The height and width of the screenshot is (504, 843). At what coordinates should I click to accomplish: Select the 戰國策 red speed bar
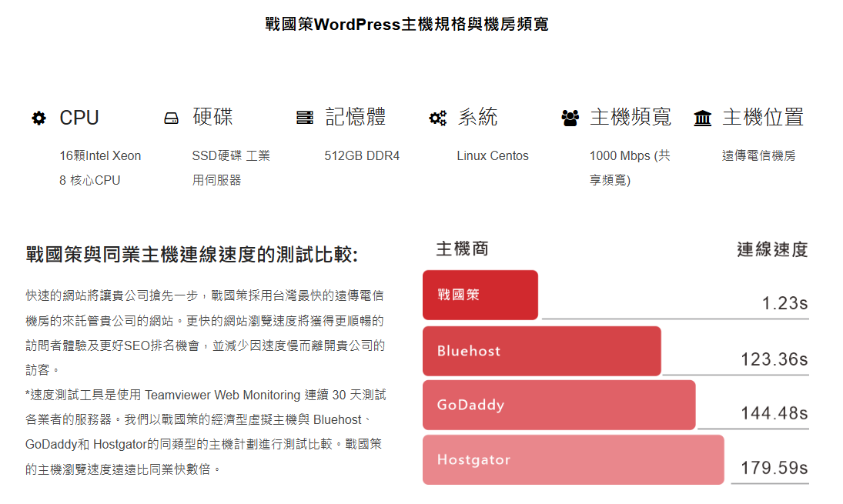point(480,295)
